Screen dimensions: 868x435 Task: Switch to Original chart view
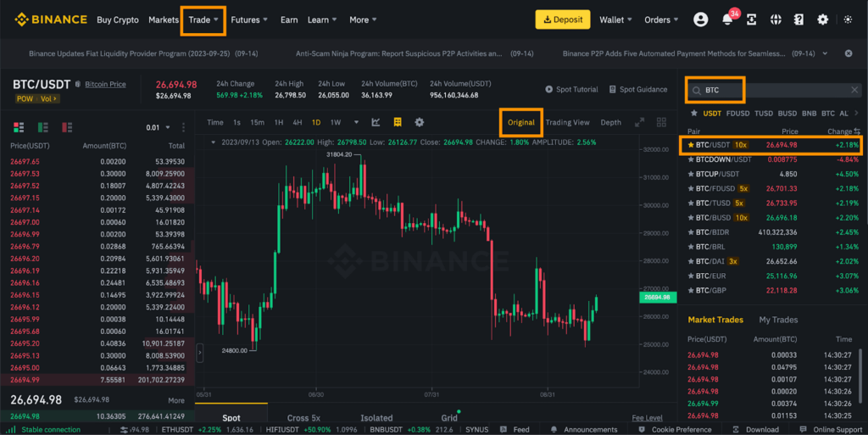(521, 122)
